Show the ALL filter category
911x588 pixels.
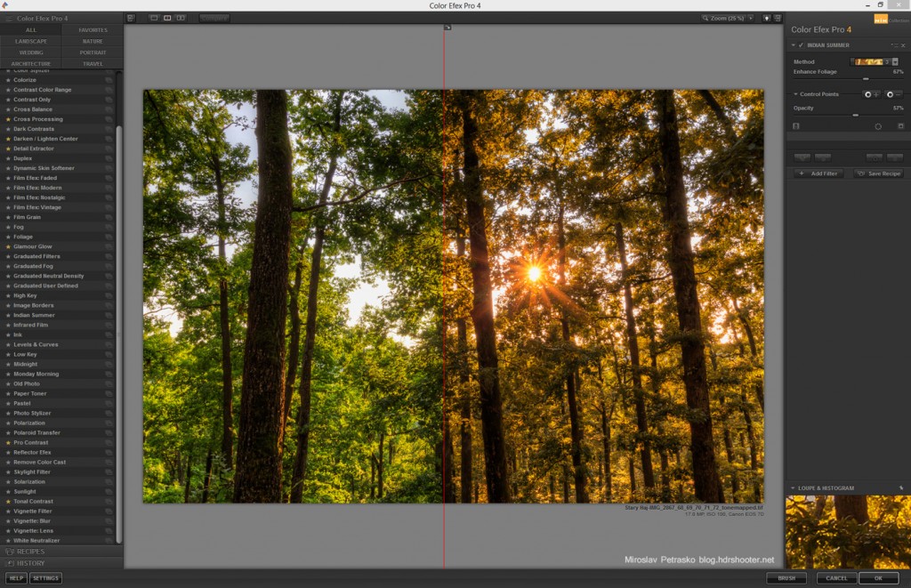[31, 30]
